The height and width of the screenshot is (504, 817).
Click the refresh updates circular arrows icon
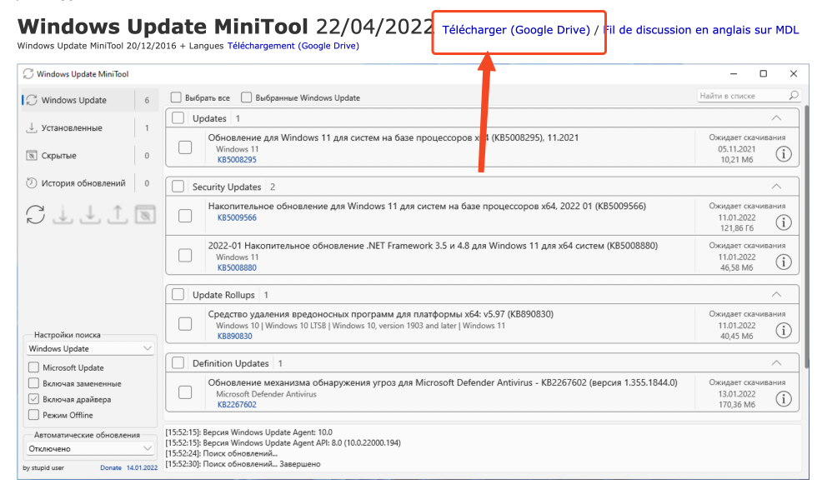coord(35,214)
